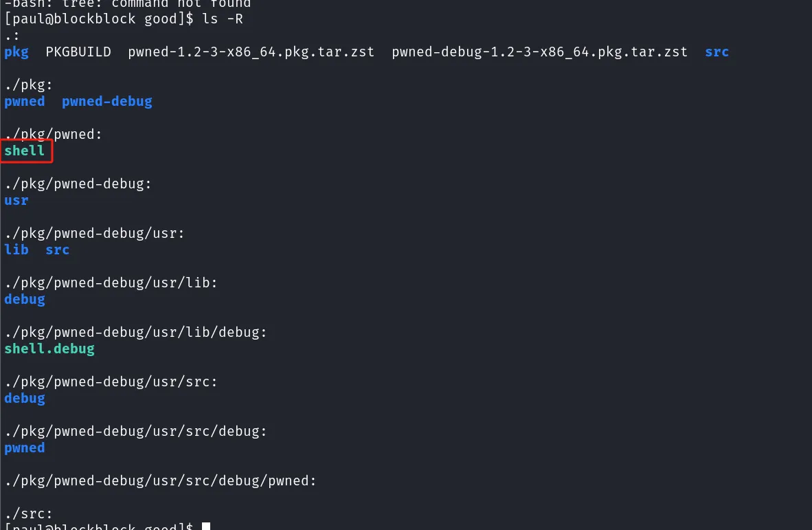Click pwned directory under ./pkg listing
812x530 pixels.
coord(24,102)
